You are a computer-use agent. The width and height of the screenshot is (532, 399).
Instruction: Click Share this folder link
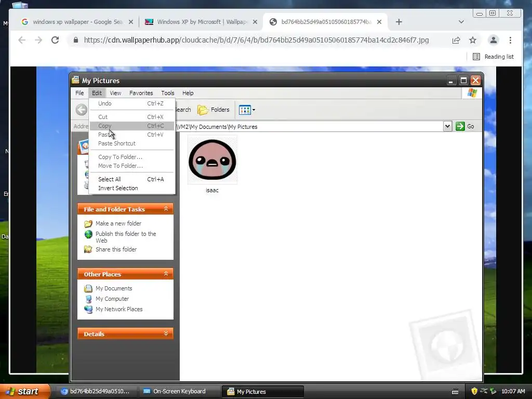point(116,249)
